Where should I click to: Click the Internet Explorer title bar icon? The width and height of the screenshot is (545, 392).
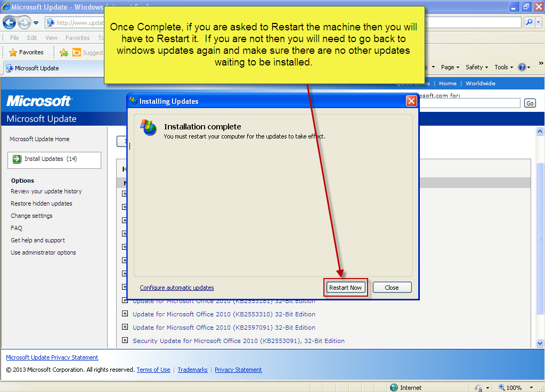[6, 6]
